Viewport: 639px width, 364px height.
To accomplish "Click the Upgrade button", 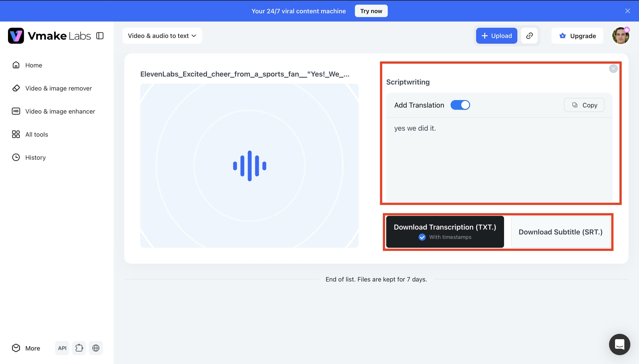I will click(577, 36).
